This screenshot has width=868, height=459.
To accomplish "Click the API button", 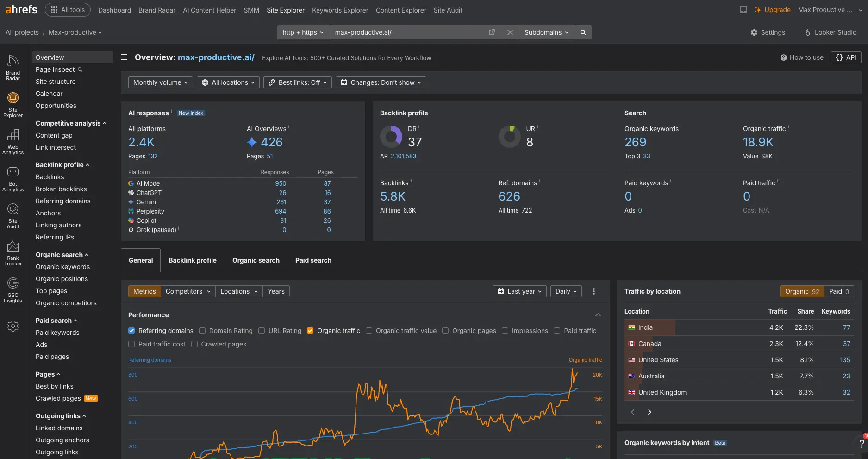I will tap(846, 57).
